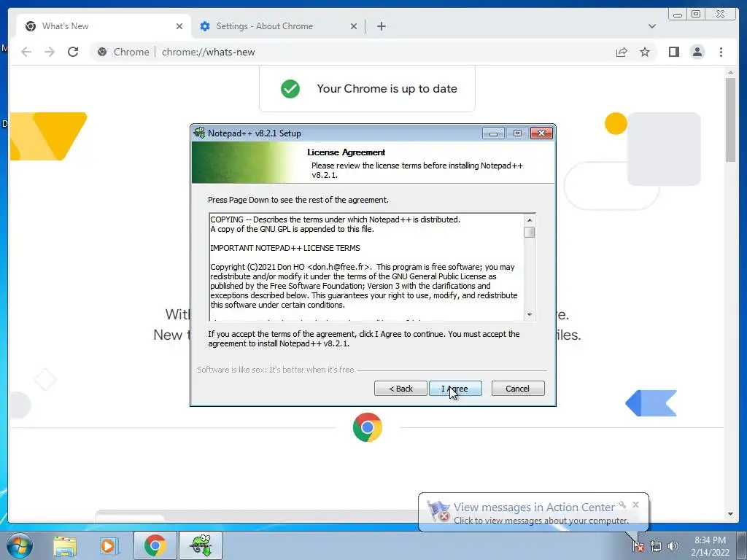Click IMPORTANT NOTEPAD++ LICENSE TERMS line
747x560 pixels.
click(x=285, y=248)
